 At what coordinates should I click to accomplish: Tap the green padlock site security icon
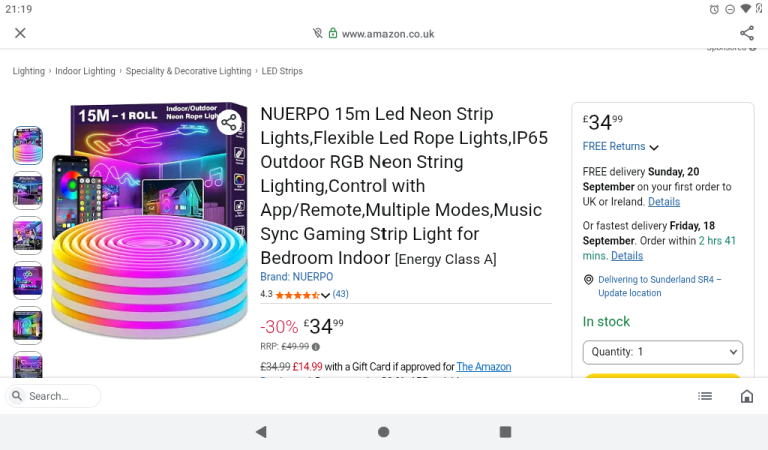[333, 33]
